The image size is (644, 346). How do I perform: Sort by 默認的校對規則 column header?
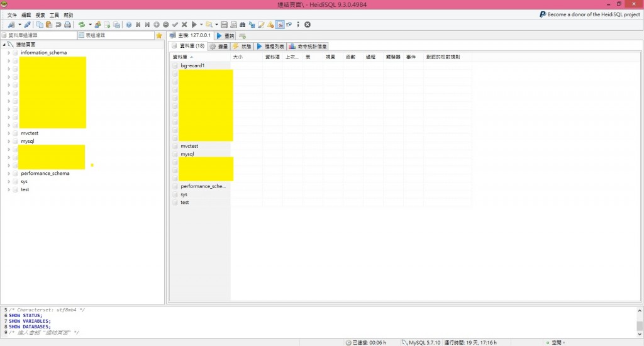(x=447, y=57)
